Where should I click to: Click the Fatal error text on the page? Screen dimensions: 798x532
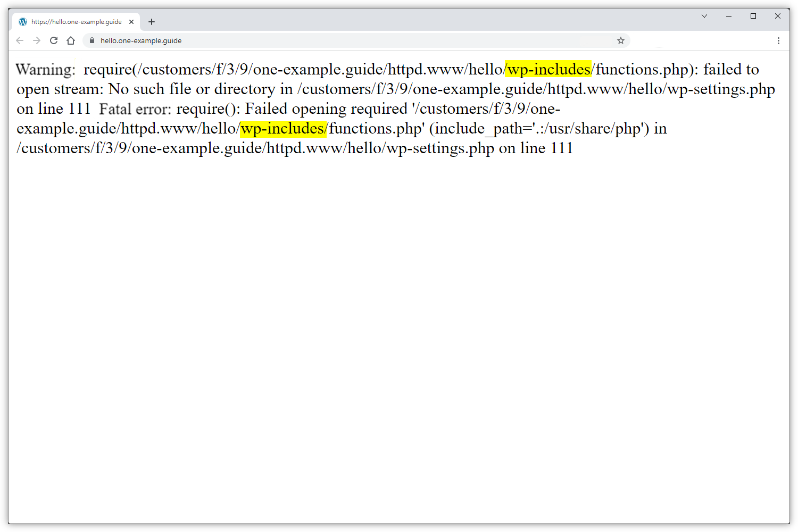[x=133, y=109]
